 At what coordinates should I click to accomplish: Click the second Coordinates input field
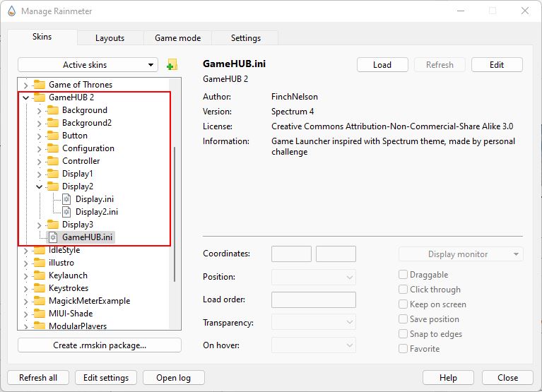tap(336, 254)
